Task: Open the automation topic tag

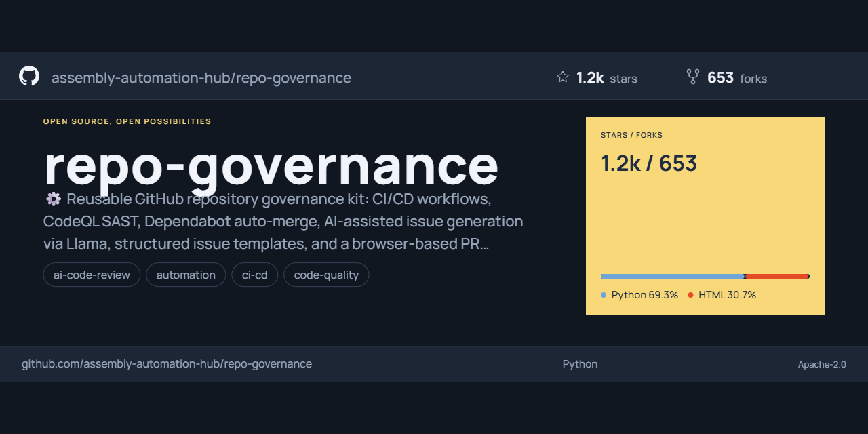Action: [x=186, y=275]
